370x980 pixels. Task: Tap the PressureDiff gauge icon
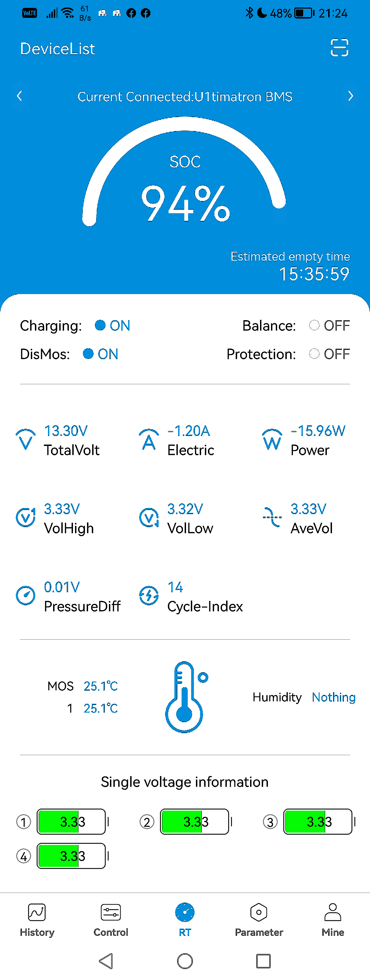(25, 595)
